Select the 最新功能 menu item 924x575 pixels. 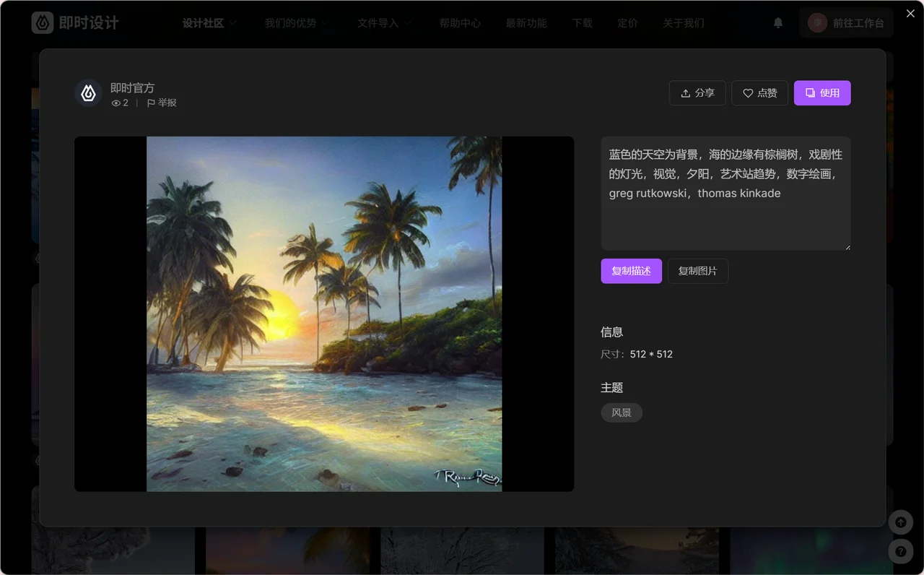(526, 22)
